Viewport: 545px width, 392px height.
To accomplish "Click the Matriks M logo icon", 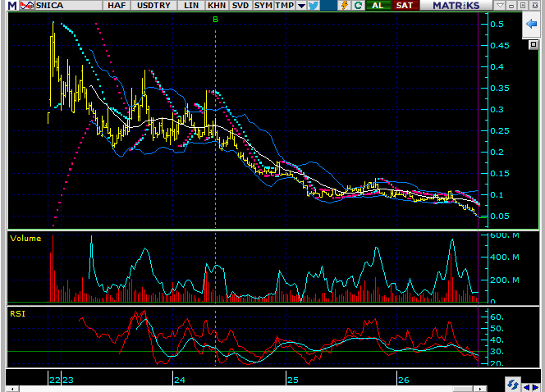I will pyautogui.click(x=12, y=6).
